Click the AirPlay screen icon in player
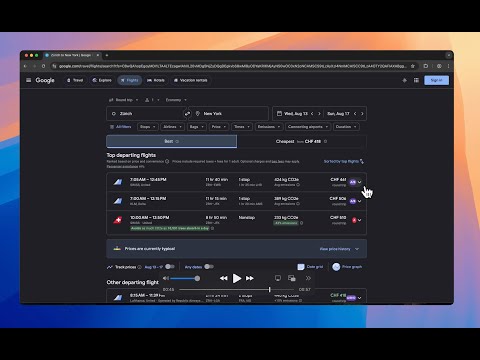The width and height of the screenshot is (480, 360). [x=278, y=278]
